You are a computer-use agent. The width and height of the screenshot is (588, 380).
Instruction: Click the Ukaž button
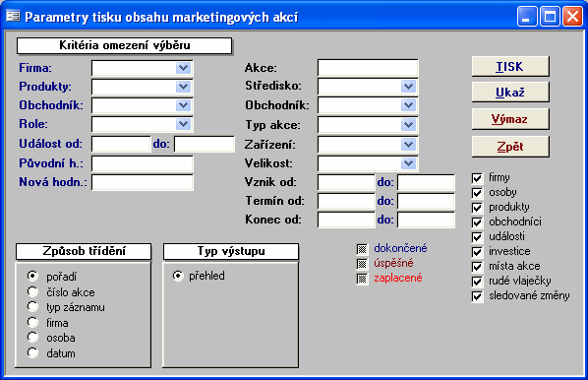(510, 92)
